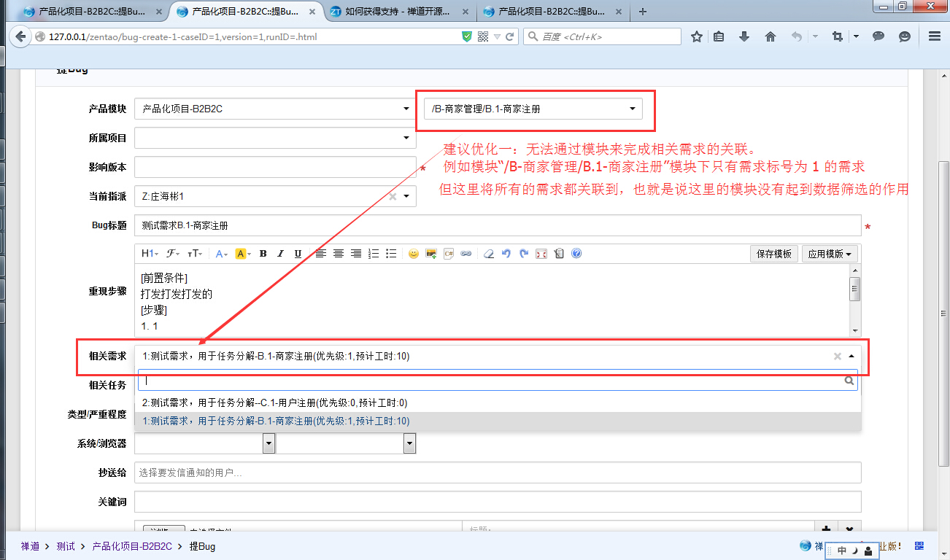950x560 pixels.
Task: Open the 应用模板 dropdown
Action: point(830,254)
